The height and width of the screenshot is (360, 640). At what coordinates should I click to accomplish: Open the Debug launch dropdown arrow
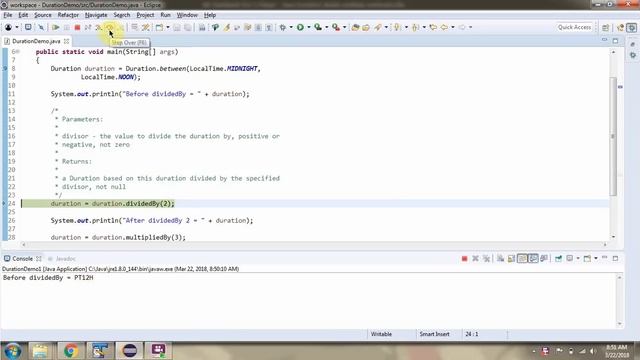click(x=291, y=27)
